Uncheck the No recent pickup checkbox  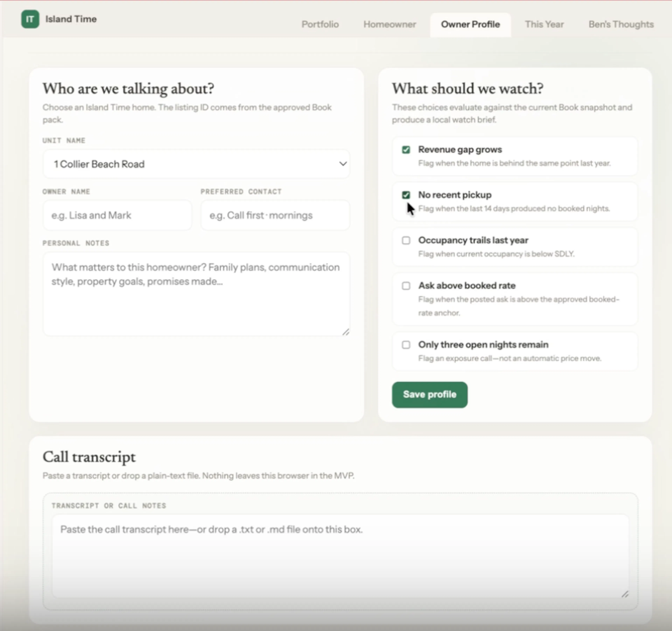point(406,195)
